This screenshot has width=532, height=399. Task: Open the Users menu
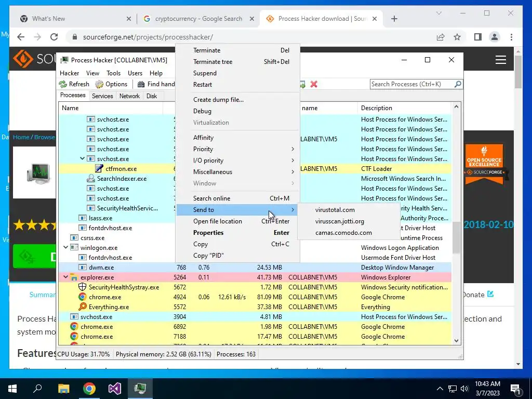pyautogui.click(x=135, y=73)
